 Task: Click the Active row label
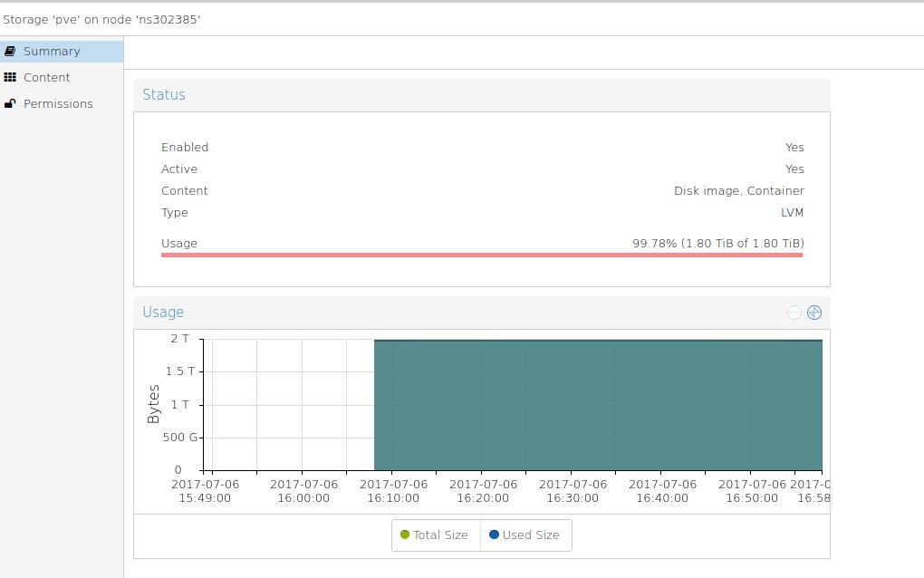[x=179, y=169]
